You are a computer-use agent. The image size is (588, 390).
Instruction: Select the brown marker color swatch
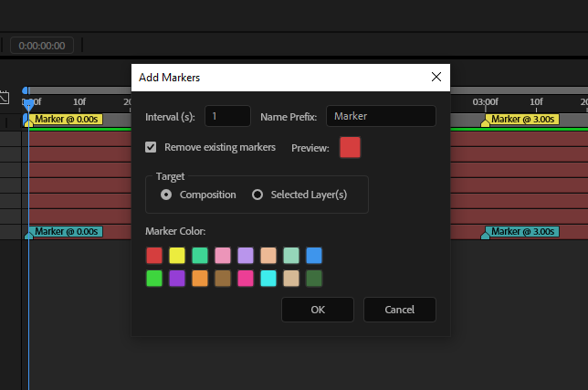tap(223, 278)
